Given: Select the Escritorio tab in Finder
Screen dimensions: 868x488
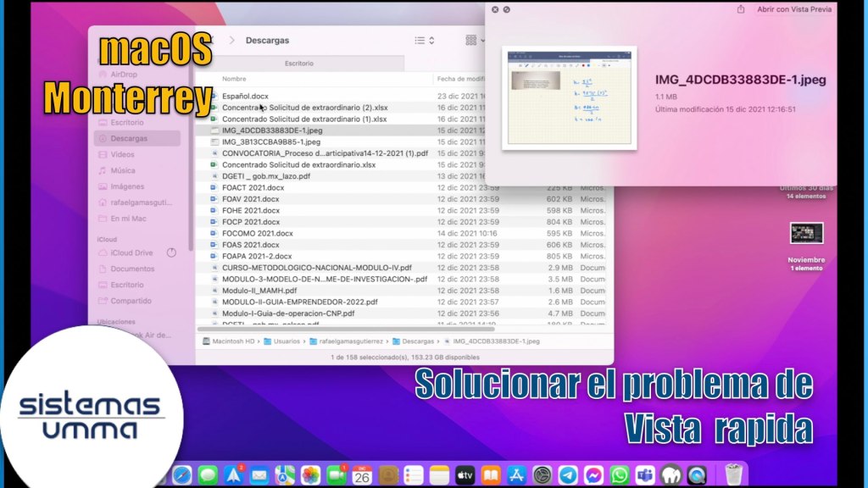Looking at the screenshot, I should pos(299,64).
